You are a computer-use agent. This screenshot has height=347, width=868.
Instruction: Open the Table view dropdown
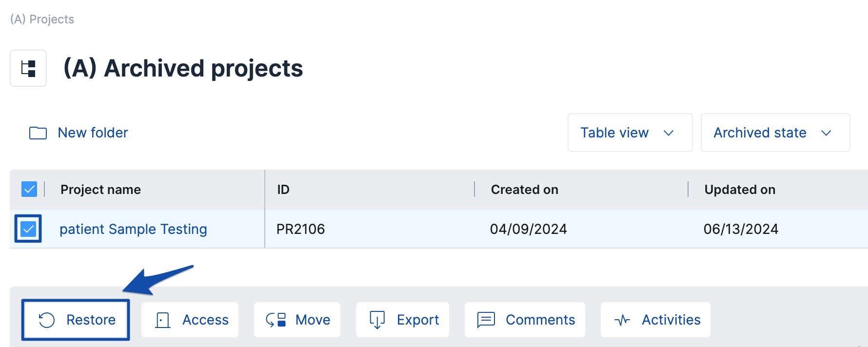630,133
